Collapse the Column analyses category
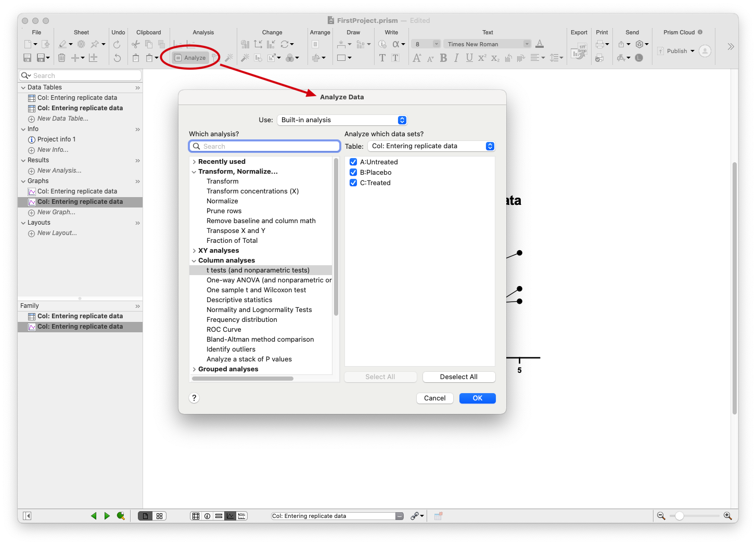 194,261
